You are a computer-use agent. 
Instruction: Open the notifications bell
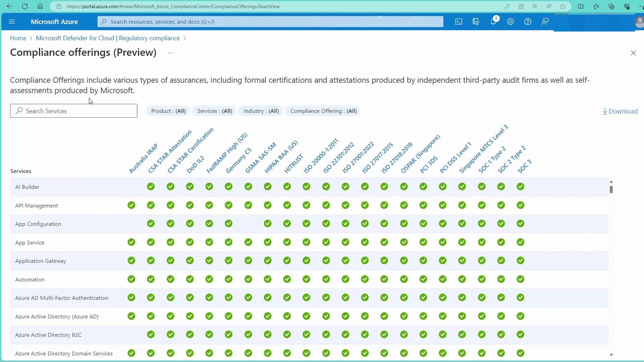click(x=493, y=22)
